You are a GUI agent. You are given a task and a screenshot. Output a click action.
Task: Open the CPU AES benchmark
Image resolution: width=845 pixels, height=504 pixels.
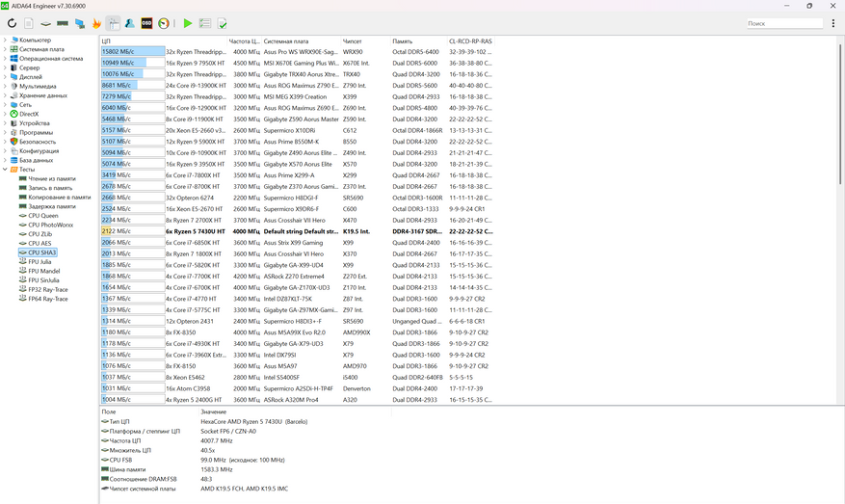click(x=40, y=243)
